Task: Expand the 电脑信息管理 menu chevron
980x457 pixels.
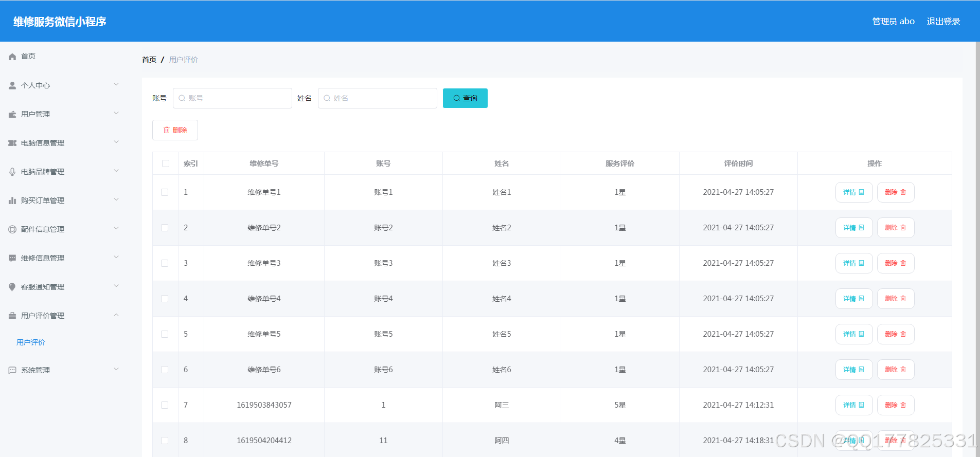Action: (x=116, y=142)
